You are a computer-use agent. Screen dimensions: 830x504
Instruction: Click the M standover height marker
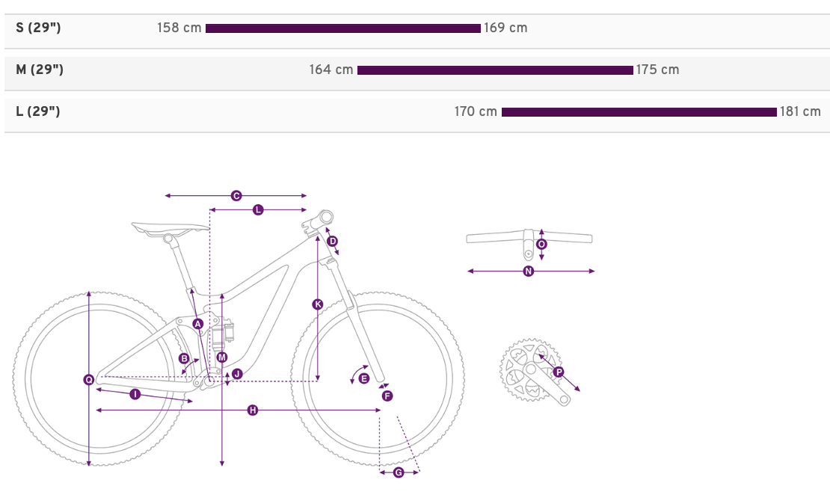(x=222, y=357)
